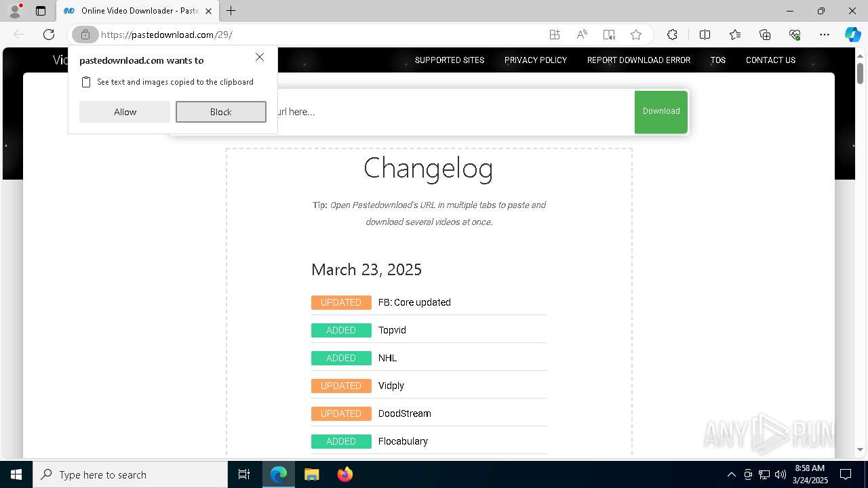Viewport: 868px width, 488px height.
Task: Block clipboard access request
Action: click(221, 112)
